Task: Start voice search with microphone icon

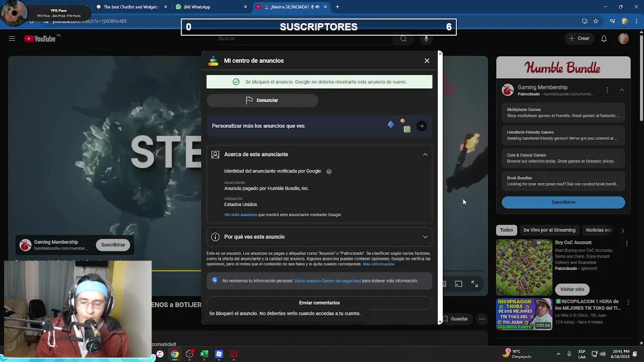Action: coord(426,39)
